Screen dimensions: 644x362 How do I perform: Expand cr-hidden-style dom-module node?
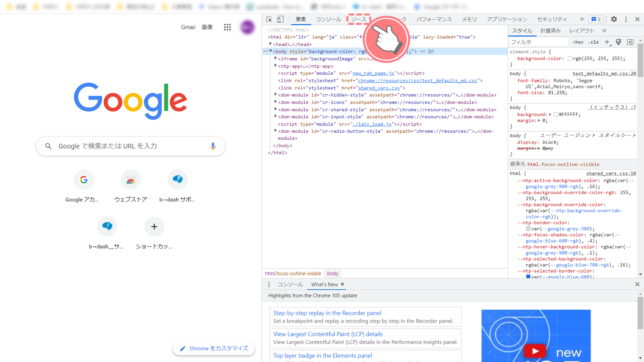click(276, 95)
